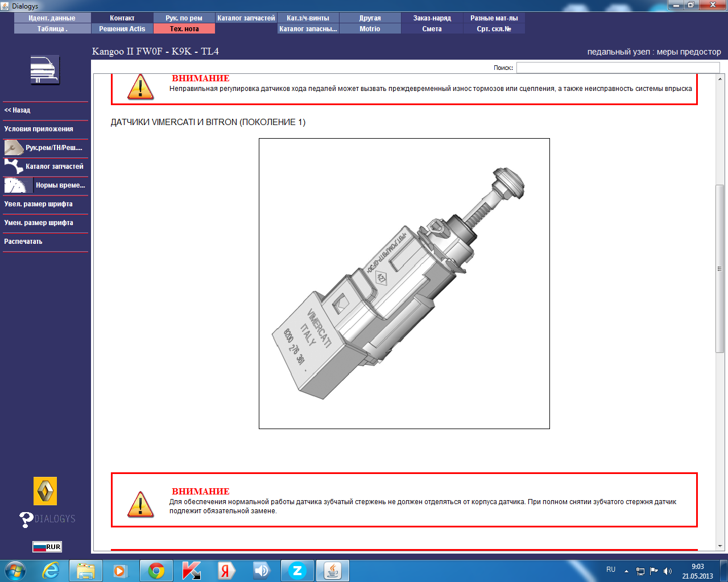Image resolution: width=728 pixels, height=582 pixels.
Task: Open the blue Z app in taskbar
Action: point(297,571)
